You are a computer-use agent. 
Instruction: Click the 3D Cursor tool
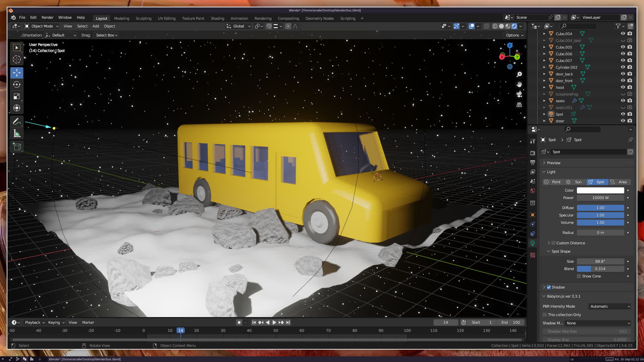click(17, 60)
